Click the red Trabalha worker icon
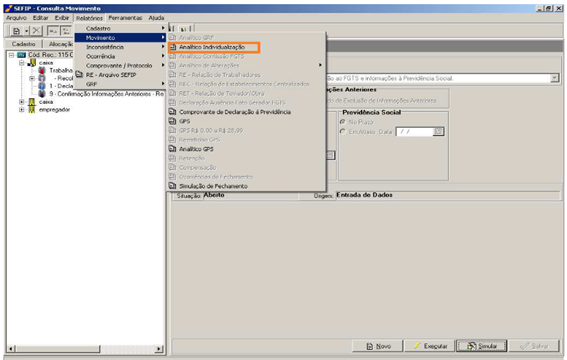Screen dimensions: 567x360 click(42, 70)
